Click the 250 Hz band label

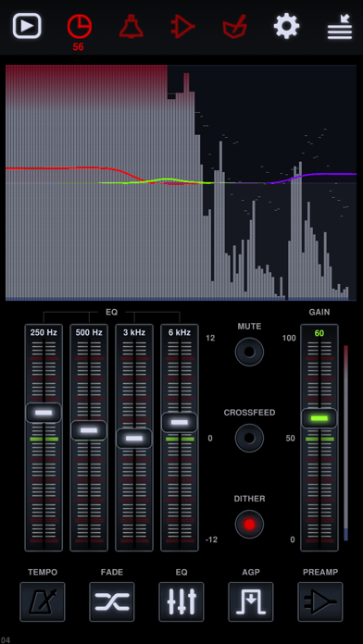[44, 333]
